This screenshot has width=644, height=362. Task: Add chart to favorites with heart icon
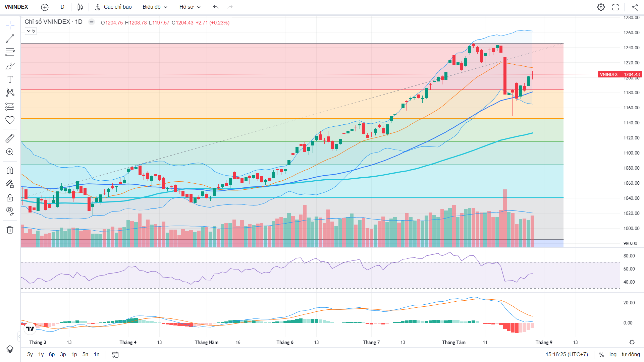(10, 120)
